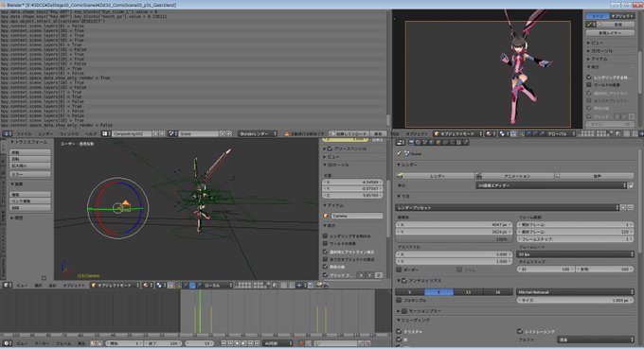Image resolution: width=644 pixels, height=349 pixels.
Task: Open the グローバル orientation dropdown in camera view
Action: (x=561, y=133)
